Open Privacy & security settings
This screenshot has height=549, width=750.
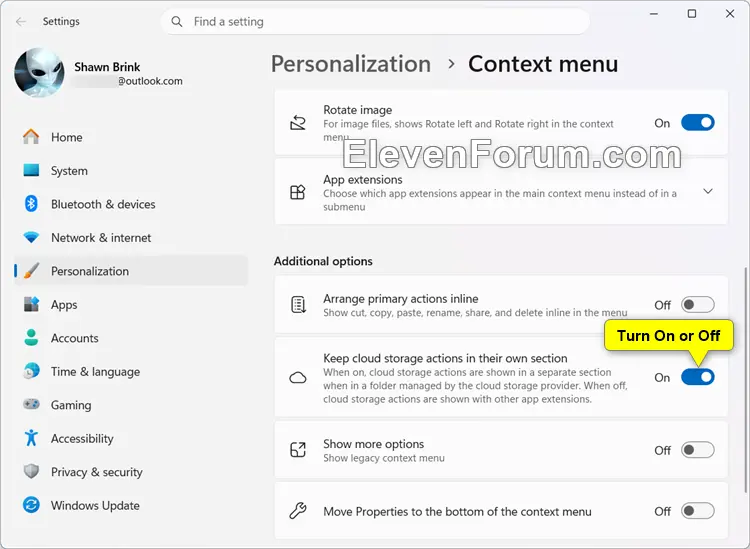[131, 472]
